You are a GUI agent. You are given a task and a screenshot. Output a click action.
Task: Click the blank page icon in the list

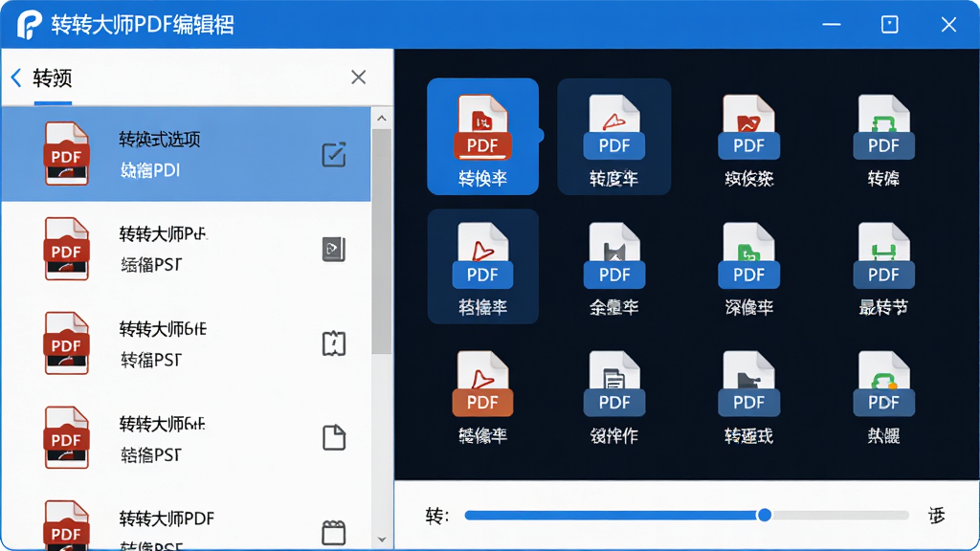pos(334,437)
